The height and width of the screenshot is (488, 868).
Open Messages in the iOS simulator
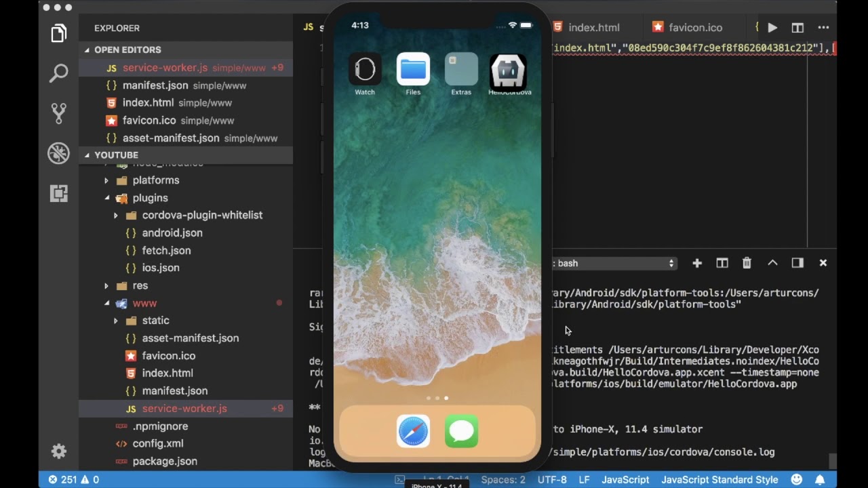click(x=461, y=431)
